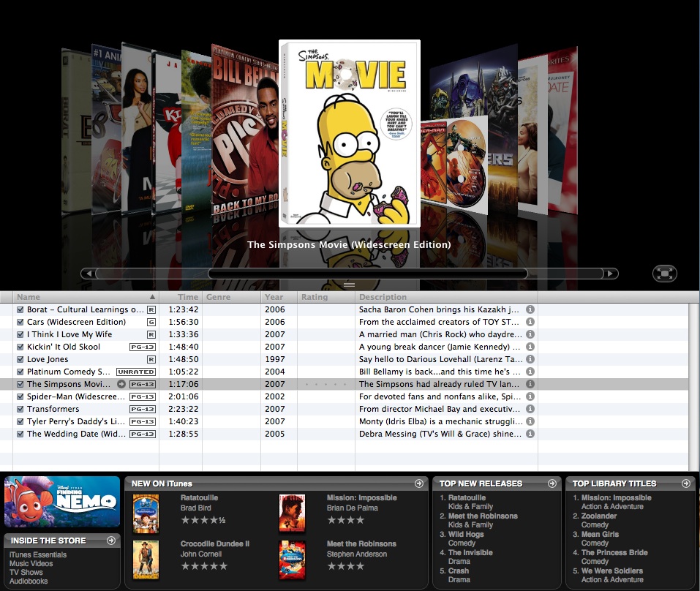700x591 pixels.
Task: Uncheck the Transformers checkbox
Action: tap(20, 409)
